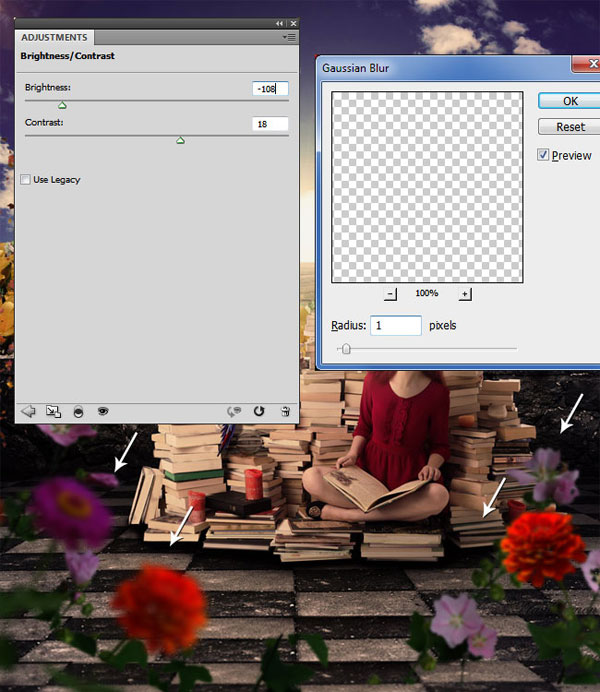
Task: Click the Contrast value field
Action: click(270, 124)
